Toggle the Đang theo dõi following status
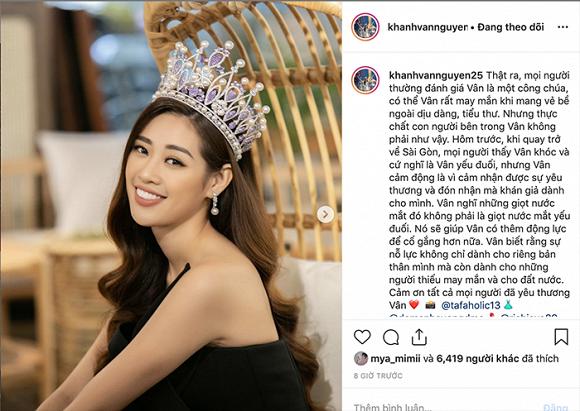 tap(510, 27)
